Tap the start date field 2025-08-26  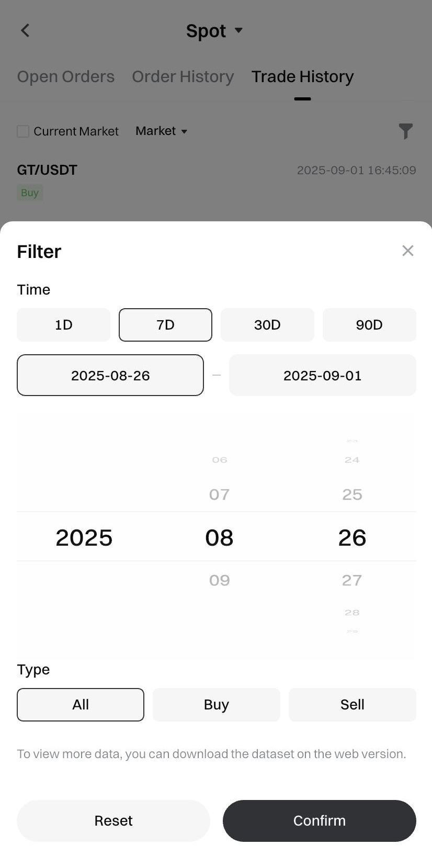110,375
